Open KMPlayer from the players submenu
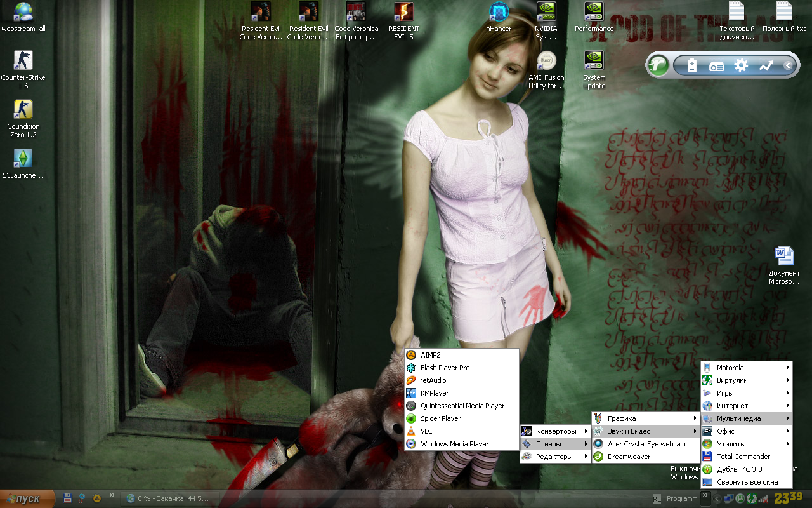Image resolution: width=812 pixels, height=508 pixels. (462, 393)
